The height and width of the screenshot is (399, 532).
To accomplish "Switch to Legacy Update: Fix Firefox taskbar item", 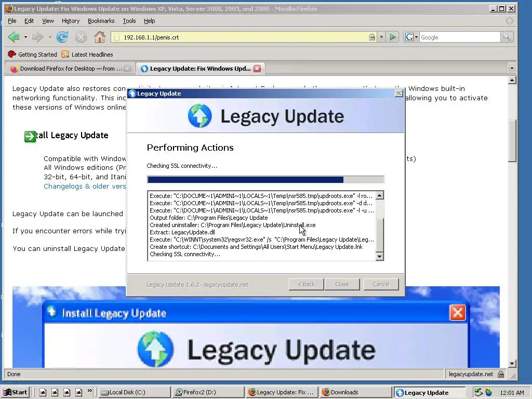I will tap(282, 392).
